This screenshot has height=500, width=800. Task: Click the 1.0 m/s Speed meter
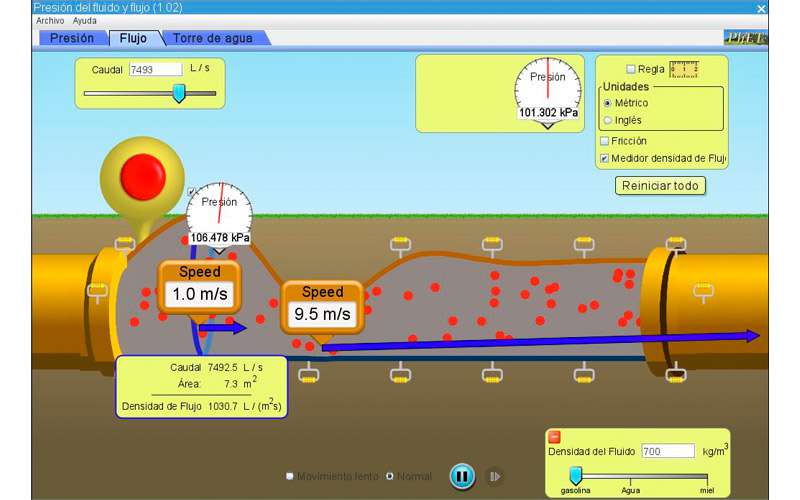coord(199,285)
